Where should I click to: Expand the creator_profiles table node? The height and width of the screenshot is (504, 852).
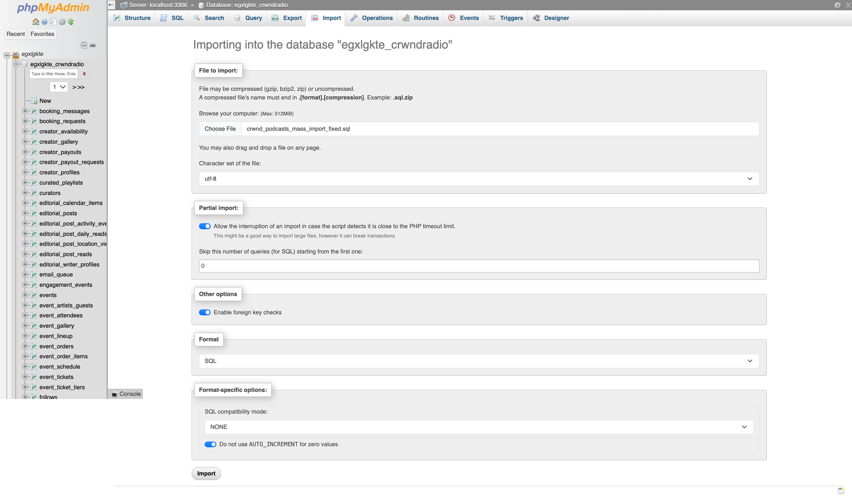(25, 172)
